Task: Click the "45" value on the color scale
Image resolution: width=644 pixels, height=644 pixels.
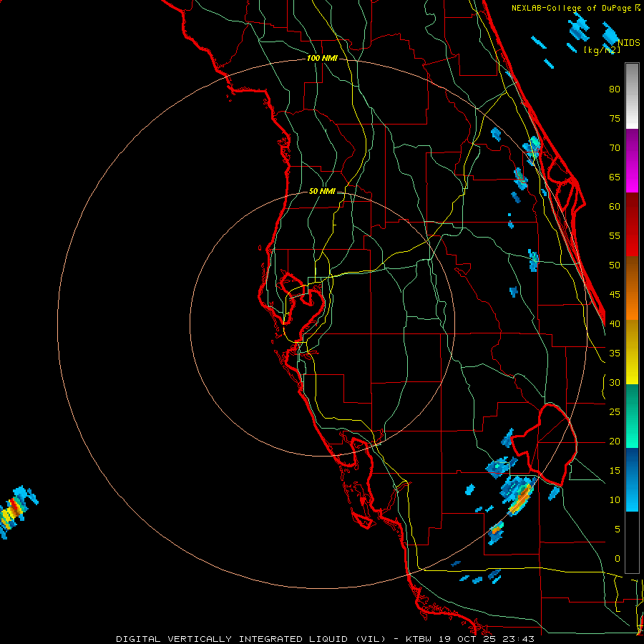Action: click(x=615, y=295)
